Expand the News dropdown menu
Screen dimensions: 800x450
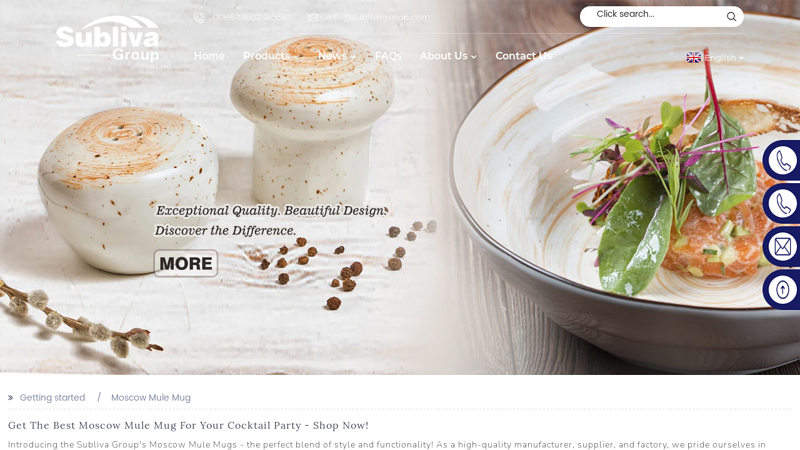[x=336, y=56]
